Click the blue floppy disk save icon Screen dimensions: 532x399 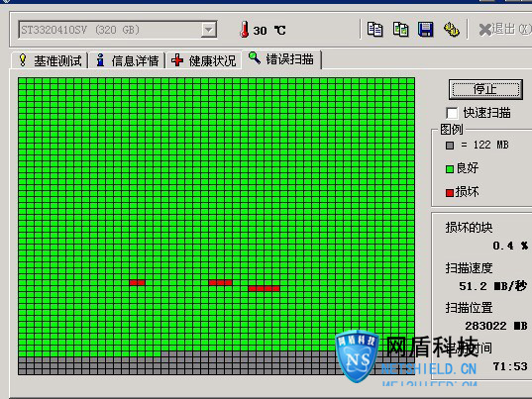click(425, 30)
